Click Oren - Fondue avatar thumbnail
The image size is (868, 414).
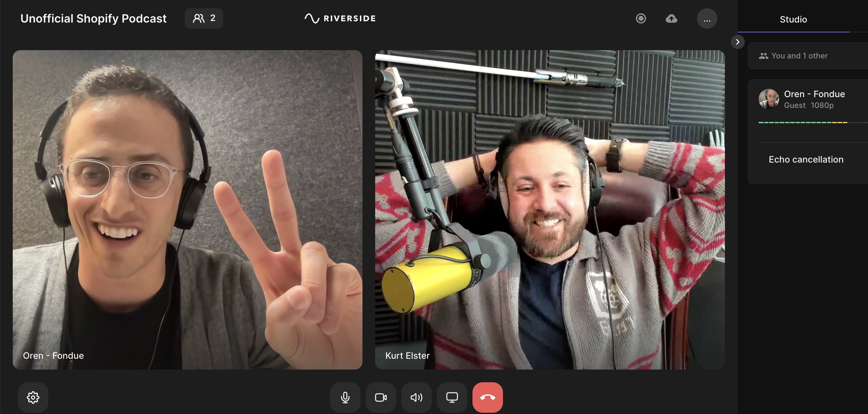768,99
